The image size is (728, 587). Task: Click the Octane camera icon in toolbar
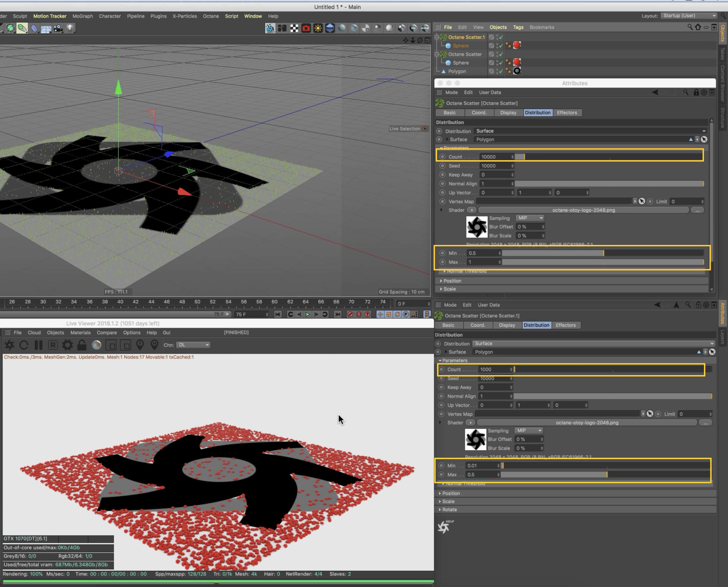tap(306, 28)
